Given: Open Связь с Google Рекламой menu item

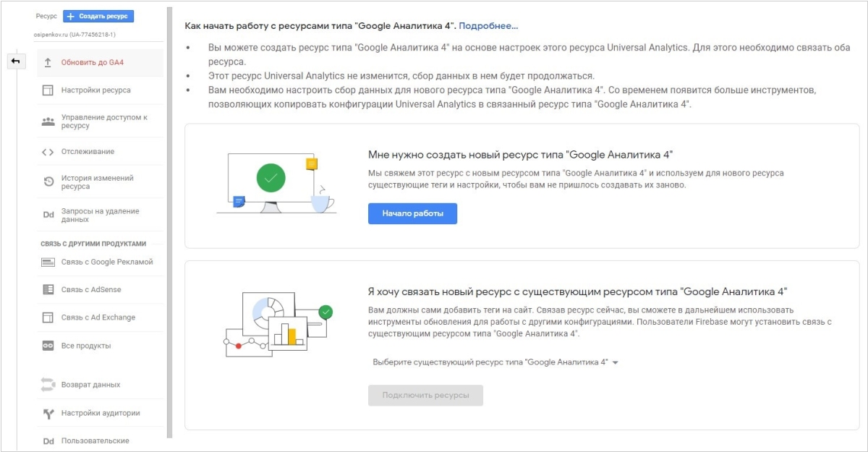Looking at the screenshot, I should tap(107, 262).
